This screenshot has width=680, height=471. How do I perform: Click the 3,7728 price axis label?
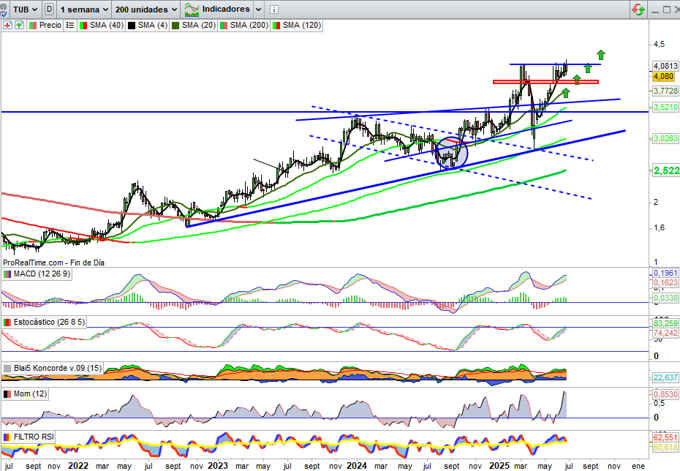pyautogui.click(x=665, y=91)
